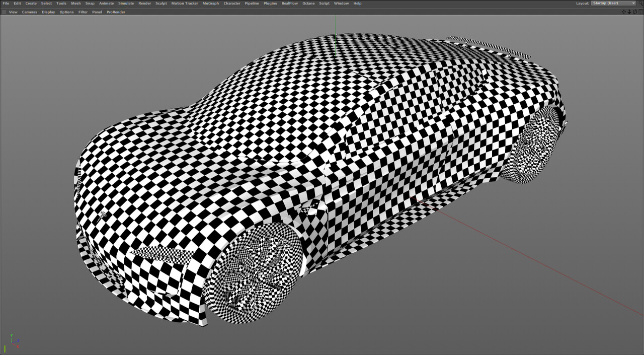
Task: Open the Mesh menu
Action: 75,3
